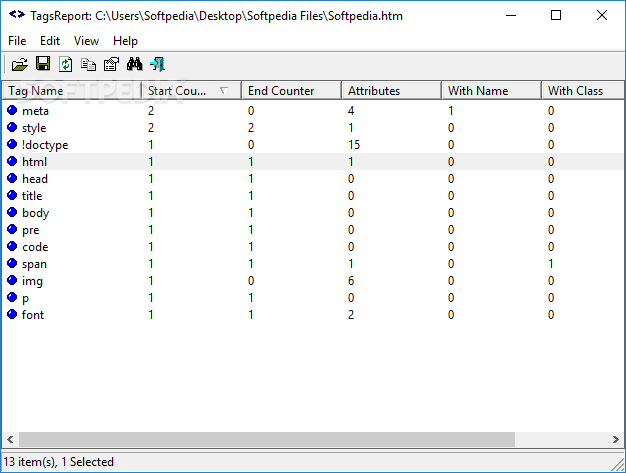Click the With Name value 1 for meta

451,111
